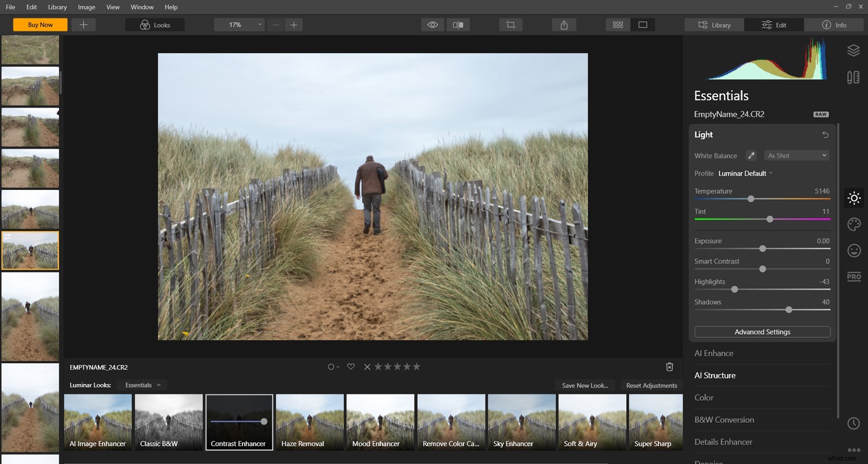Select the Crop tool in the top toolbar
Viewport: 868px width, 464px height.
(x=510, y=24)
